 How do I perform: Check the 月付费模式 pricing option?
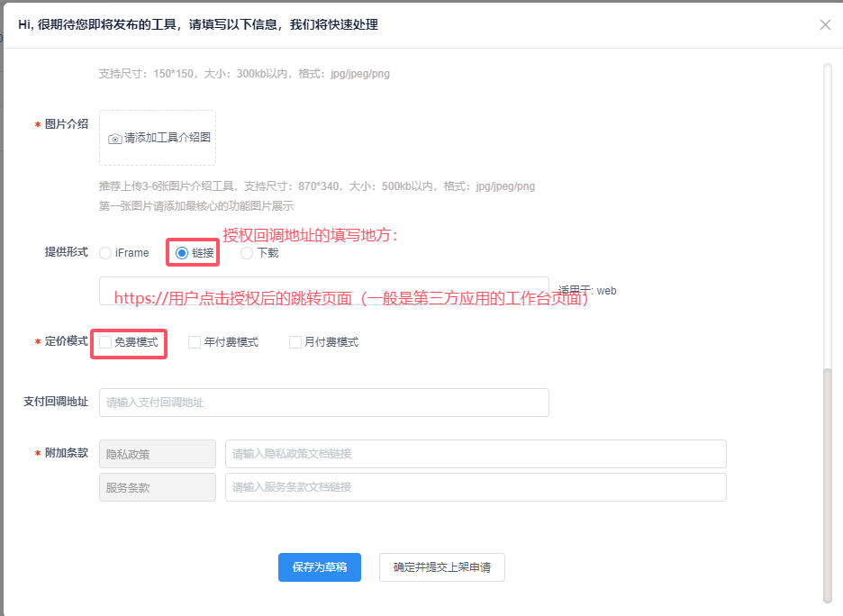[x=295, y=342]
